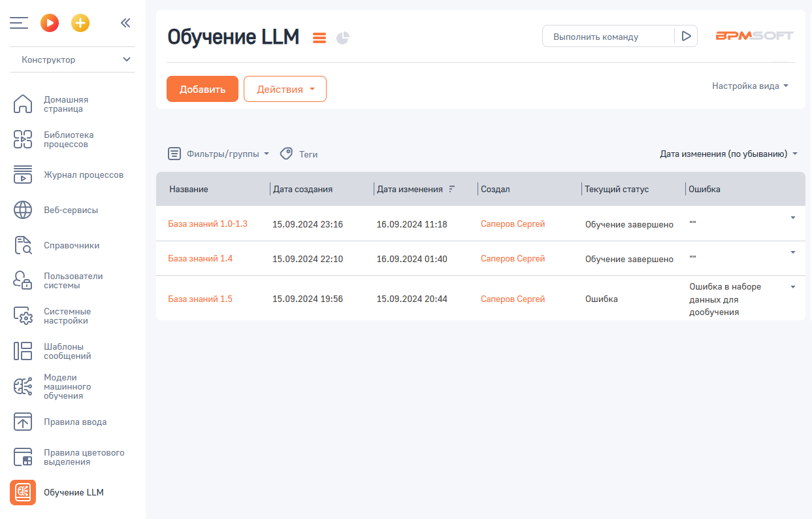Click Обучение завершено status in first row
Viewport: 812px width, 519px height.
629,224
